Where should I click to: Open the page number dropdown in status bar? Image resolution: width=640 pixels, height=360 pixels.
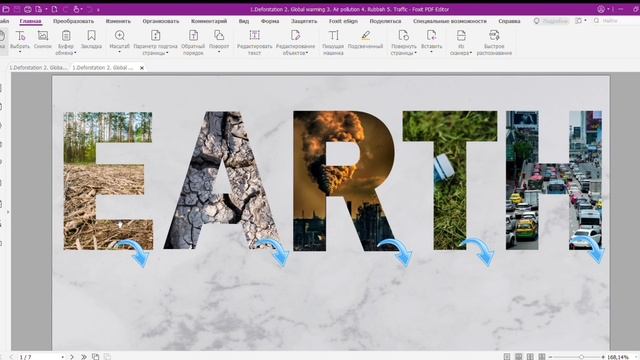click(x=62, y=357)
